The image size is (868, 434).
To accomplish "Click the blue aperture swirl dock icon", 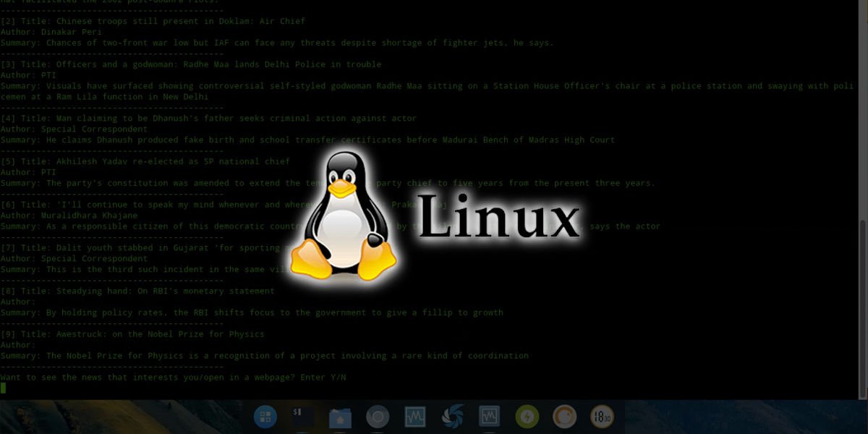I will pos(452,417).
